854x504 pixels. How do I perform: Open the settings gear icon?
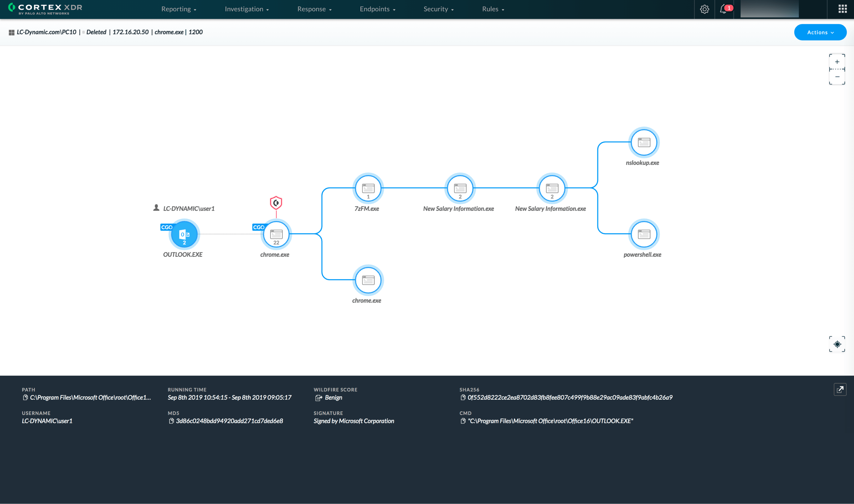704,9
